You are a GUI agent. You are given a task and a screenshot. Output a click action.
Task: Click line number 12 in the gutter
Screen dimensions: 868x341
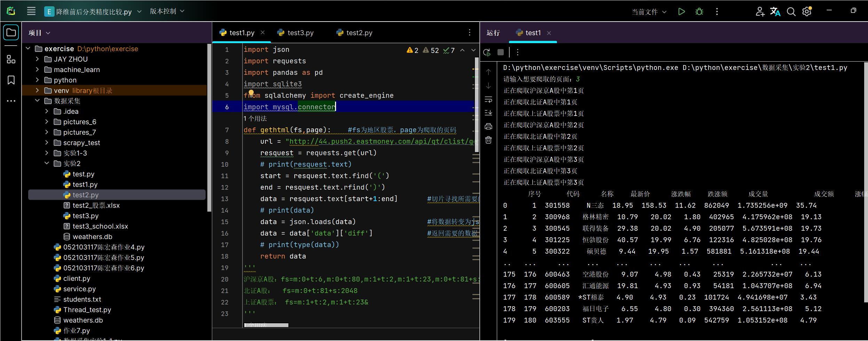[x=225, y=187]
